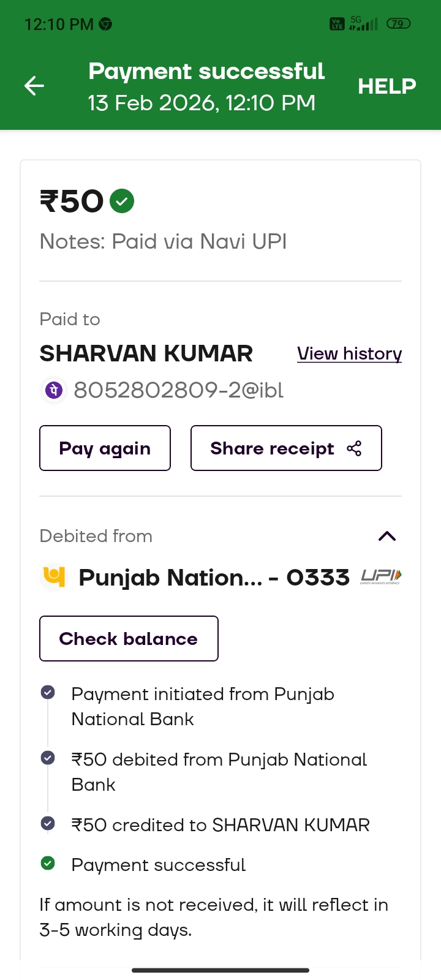Tap the Check balance button
This screenshot has width=441, height=980.
(x=129, y=638)
